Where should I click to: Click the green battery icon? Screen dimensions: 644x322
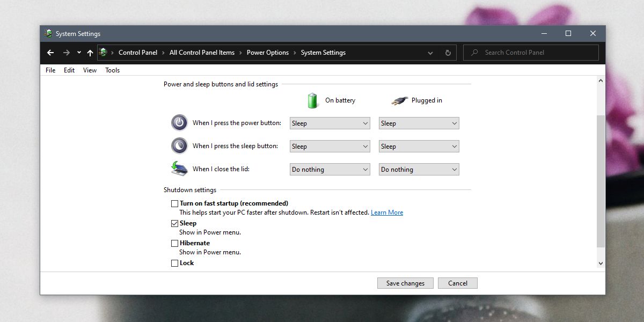tap(313, 100)
